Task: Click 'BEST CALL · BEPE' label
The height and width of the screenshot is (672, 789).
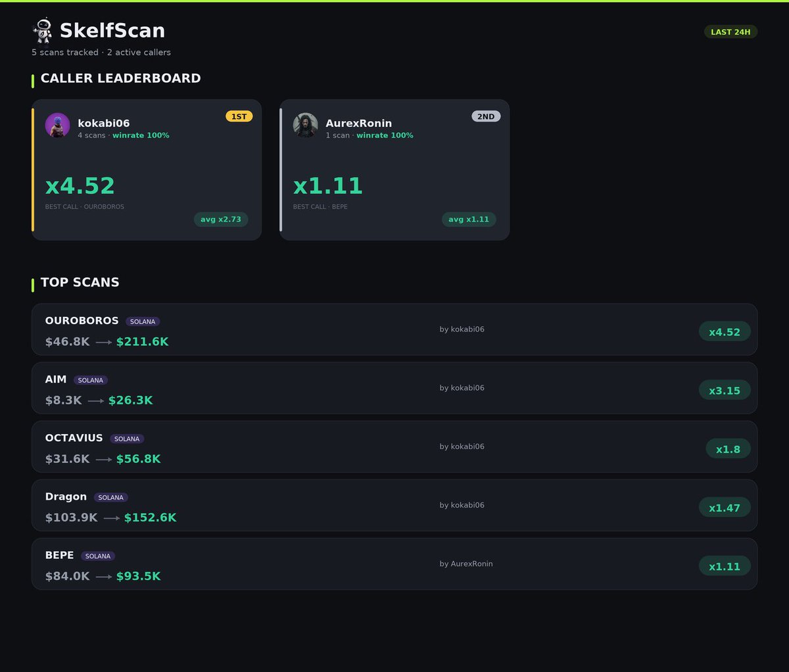Action: point(320,206)
